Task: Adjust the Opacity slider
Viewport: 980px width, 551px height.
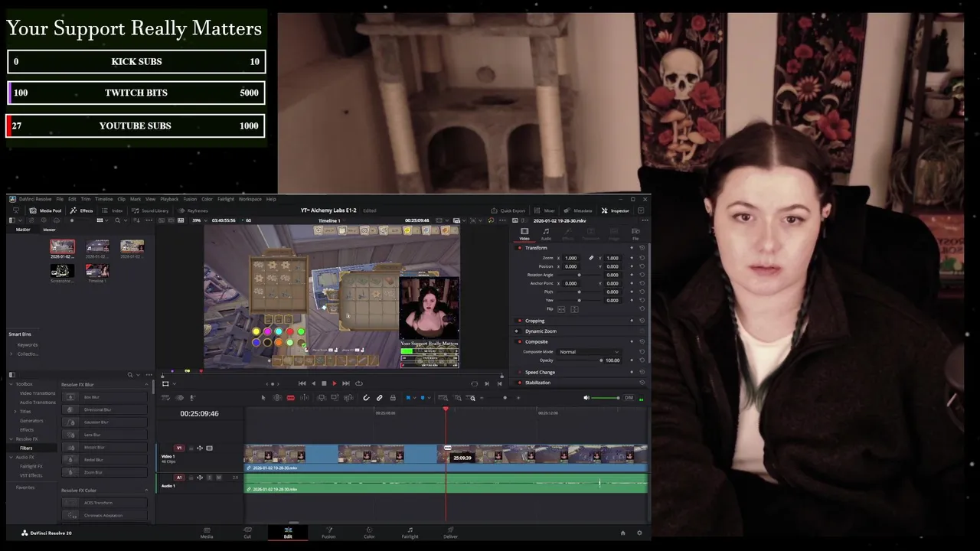Action: coord(601,360)
